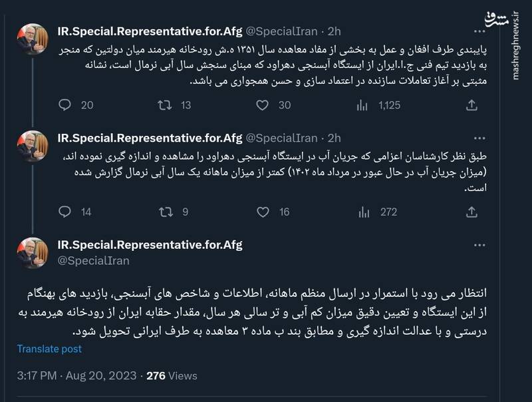Click the 2h timestamp on second tweet
532x402 pixels.
point(334,138)
